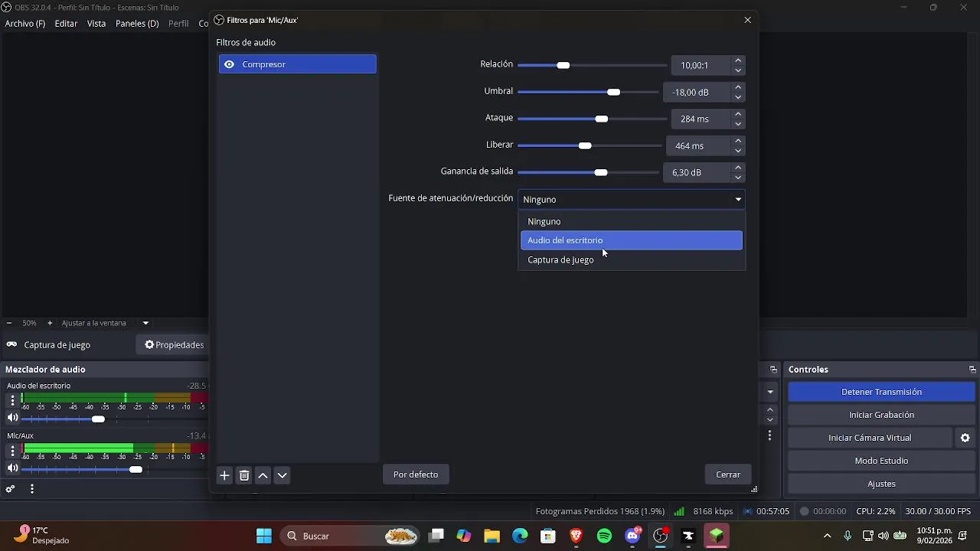980x551 pixels.
Task: Open the Ajustes button in Controles
Action: tap(881, 484)
